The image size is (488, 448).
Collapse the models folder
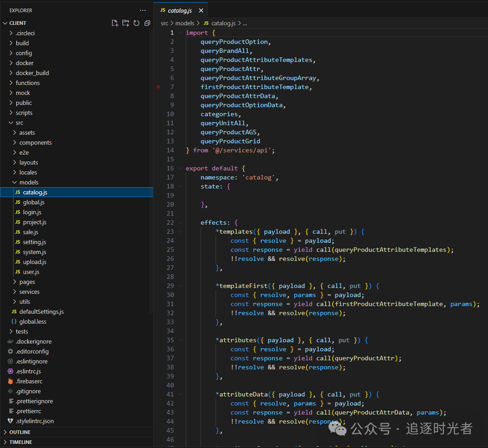pyautogui.click(x=28, y=182)
